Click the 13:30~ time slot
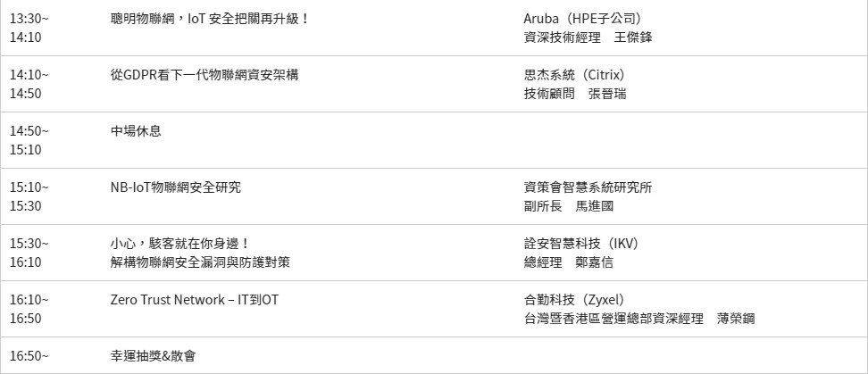 [29, 19]
